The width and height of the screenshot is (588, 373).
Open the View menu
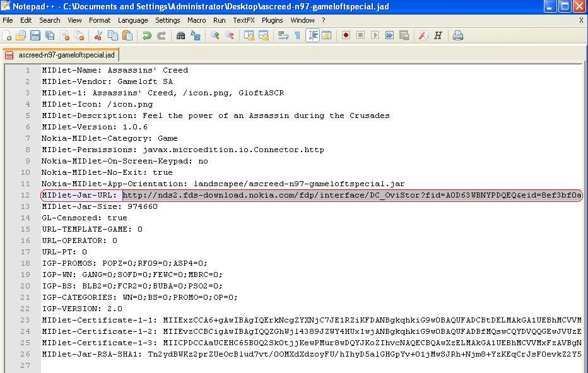point(74,20)
